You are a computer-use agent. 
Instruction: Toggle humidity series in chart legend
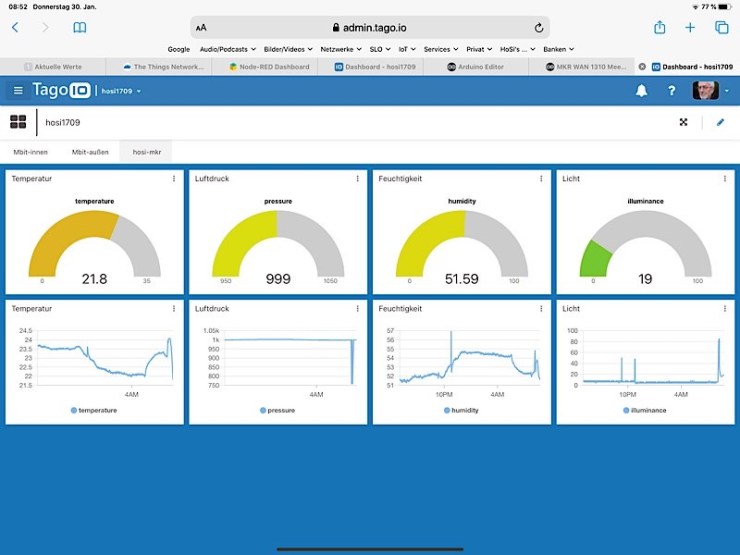pyautogui.click(x=461, y=410)
